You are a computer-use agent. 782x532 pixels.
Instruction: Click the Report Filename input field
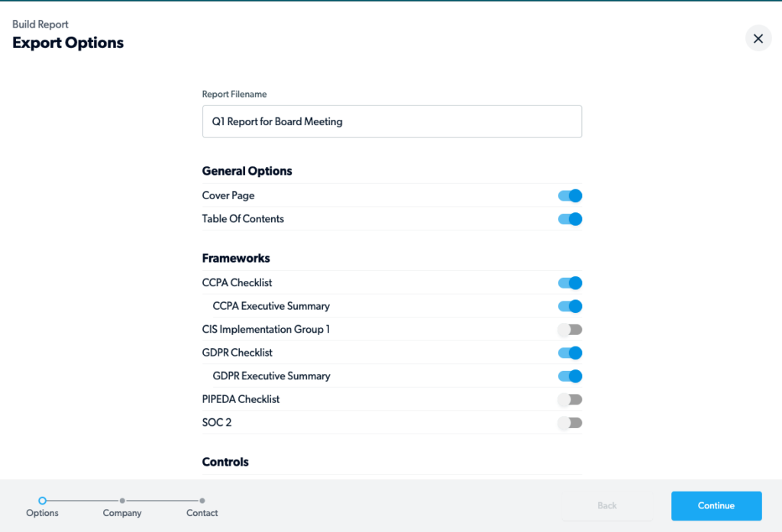click(392, 121)
